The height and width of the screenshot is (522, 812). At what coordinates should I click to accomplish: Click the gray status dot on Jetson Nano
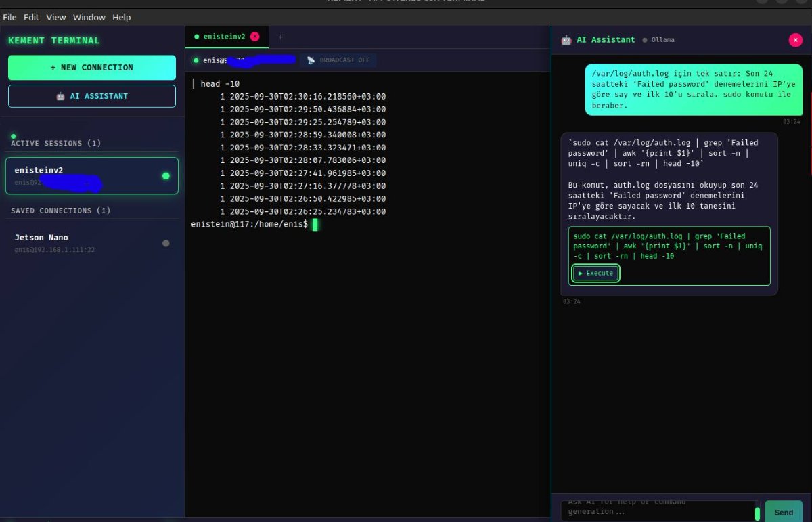(166, 243)
